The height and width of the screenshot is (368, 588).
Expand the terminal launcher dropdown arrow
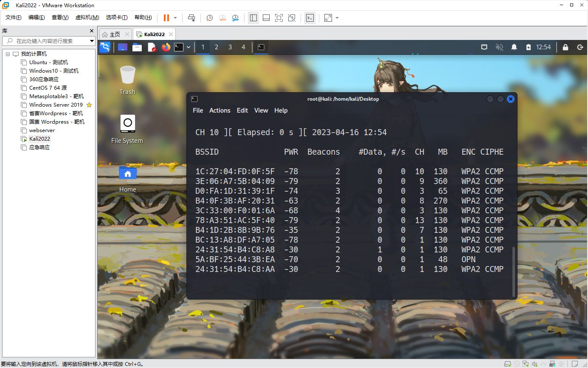point(188,47)
